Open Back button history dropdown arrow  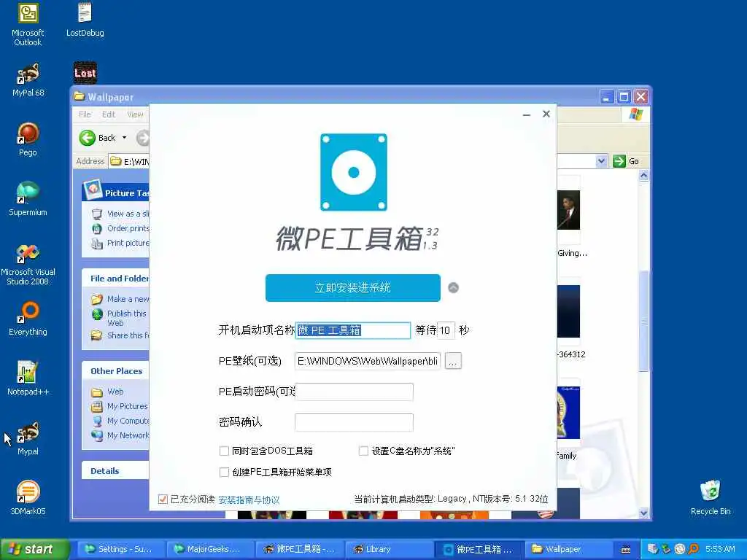point(124,138)
